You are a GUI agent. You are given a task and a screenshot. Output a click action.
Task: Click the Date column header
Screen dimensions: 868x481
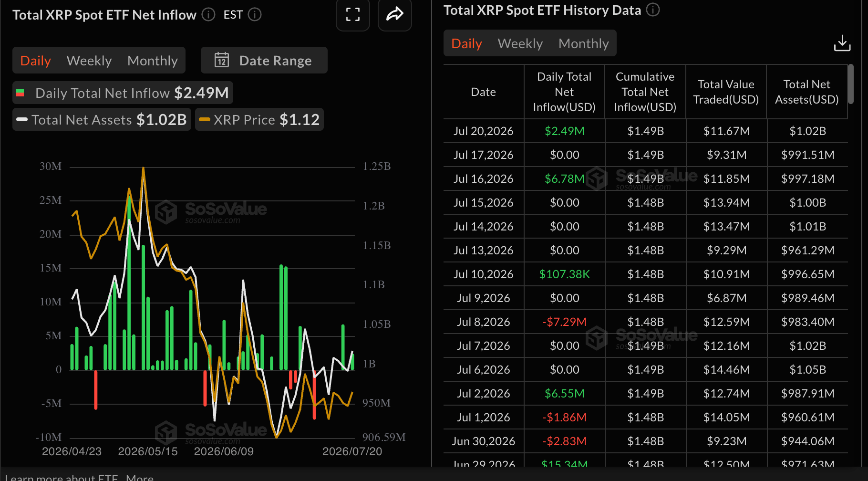click(x=484, y=92)
